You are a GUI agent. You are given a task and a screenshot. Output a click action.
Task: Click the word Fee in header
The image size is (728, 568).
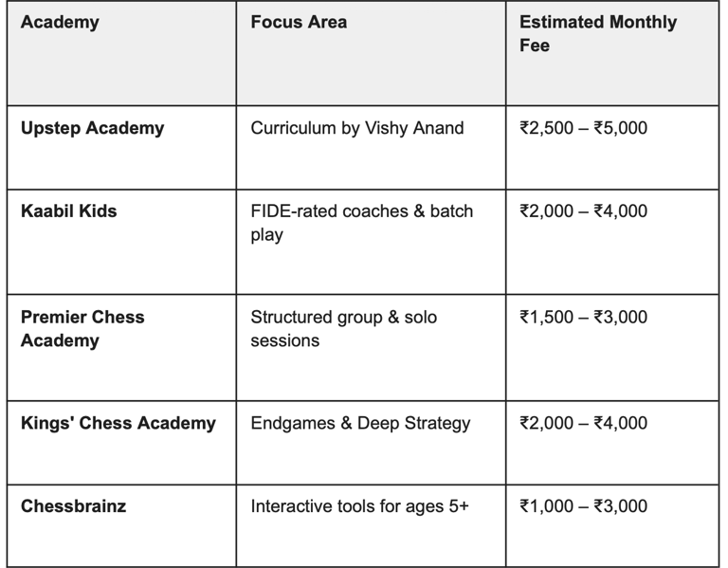535,46
